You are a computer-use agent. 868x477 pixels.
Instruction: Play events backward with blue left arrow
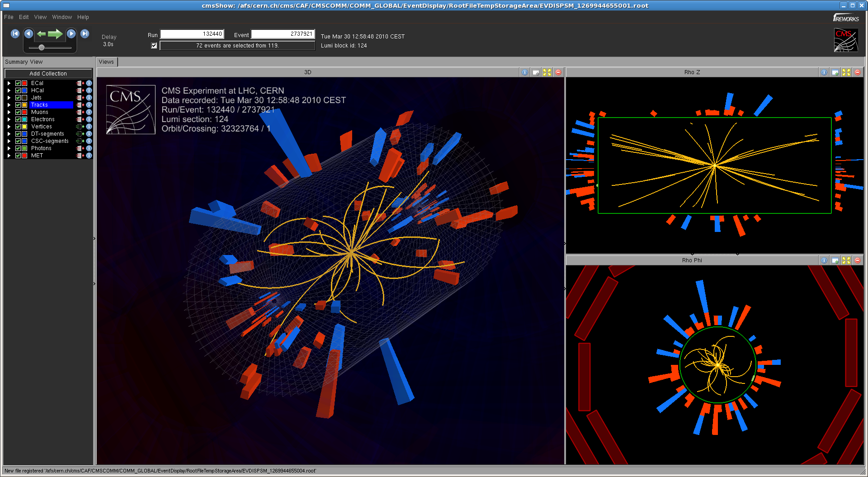point(28,34)
